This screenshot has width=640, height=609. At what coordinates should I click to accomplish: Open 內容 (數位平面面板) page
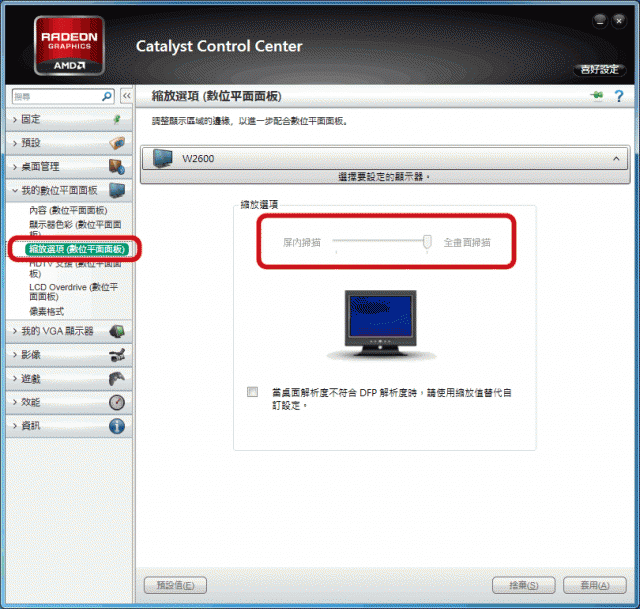[x=68, y=210]
